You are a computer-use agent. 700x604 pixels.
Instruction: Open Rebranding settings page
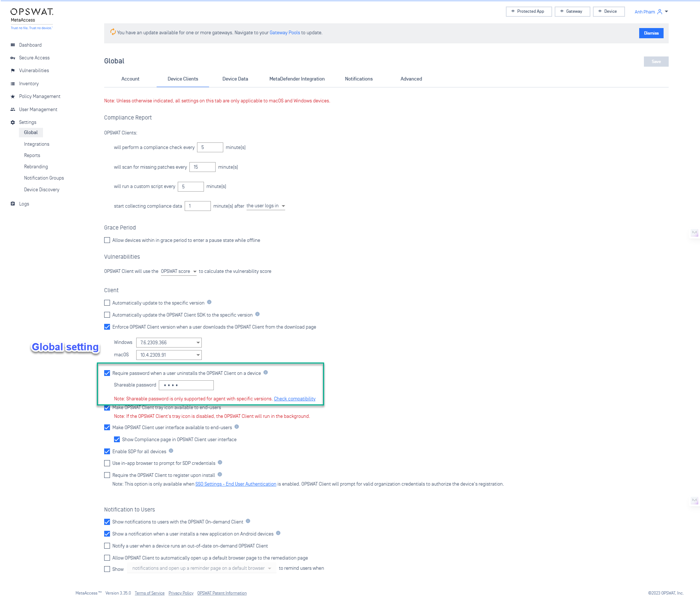point(36,167)
